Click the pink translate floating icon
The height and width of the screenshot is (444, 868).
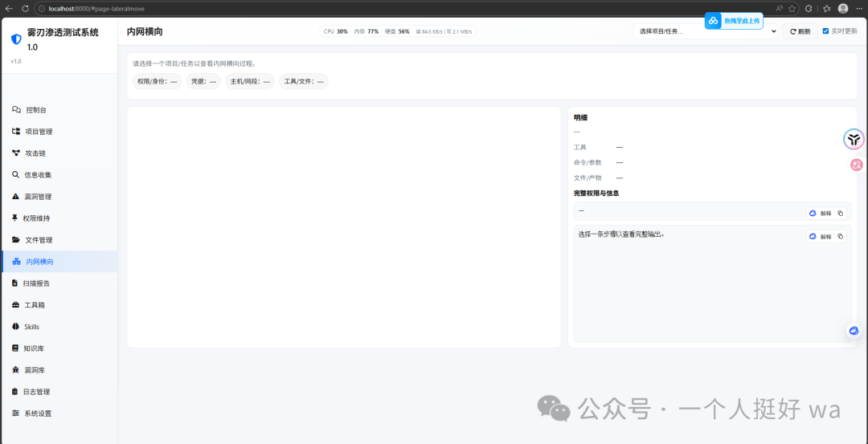[857, 165]
